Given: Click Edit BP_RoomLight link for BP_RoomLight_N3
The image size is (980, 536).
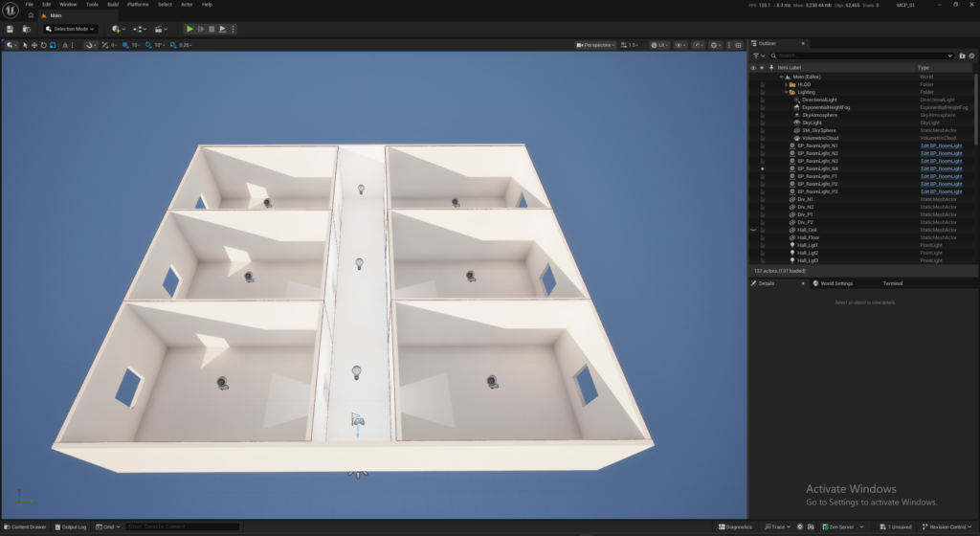Looking at the screenshot, I should click(x=941, y=161).
